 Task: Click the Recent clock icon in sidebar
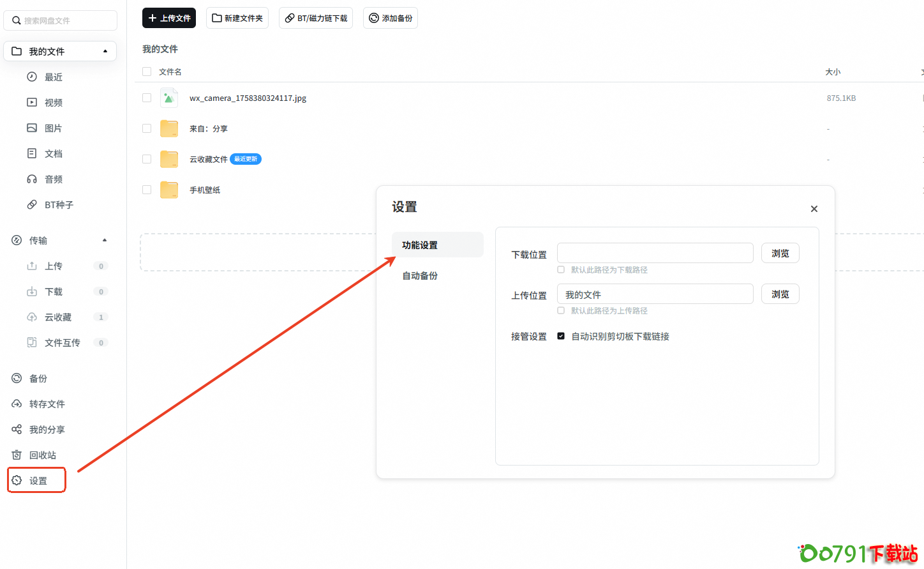tap(32, 77)
